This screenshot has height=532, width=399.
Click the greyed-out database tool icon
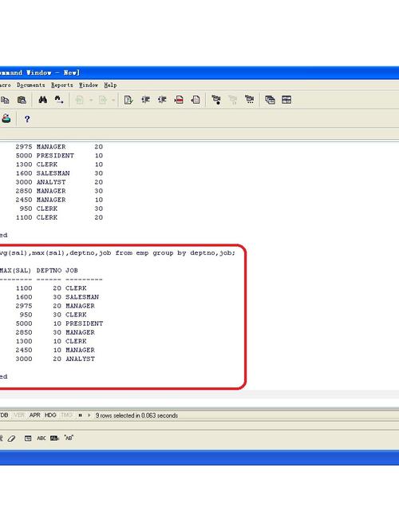click(233, 100)
